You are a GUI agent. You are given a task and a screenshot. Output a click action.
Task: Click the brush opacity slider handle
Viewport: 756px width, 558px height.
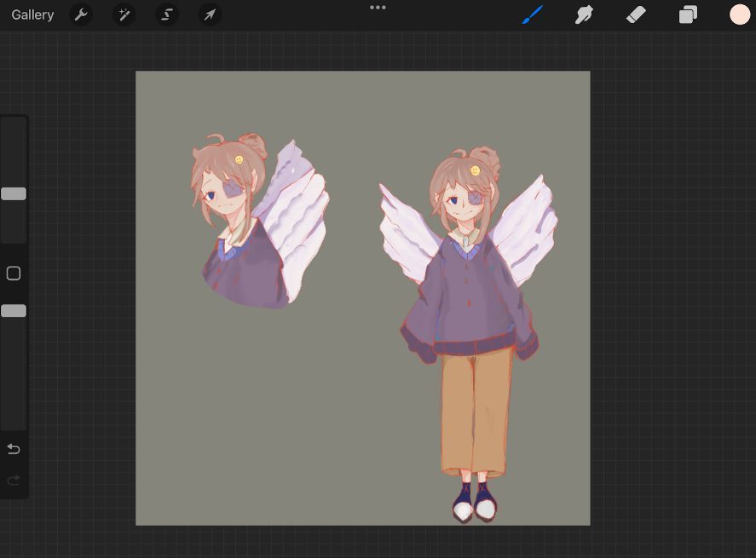14,311
